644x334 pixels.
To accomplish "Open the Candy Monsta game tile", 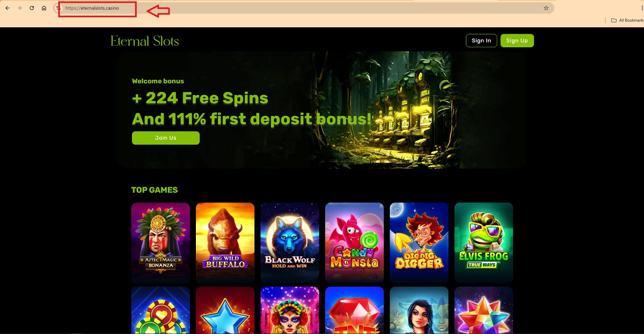I will 354,243.
